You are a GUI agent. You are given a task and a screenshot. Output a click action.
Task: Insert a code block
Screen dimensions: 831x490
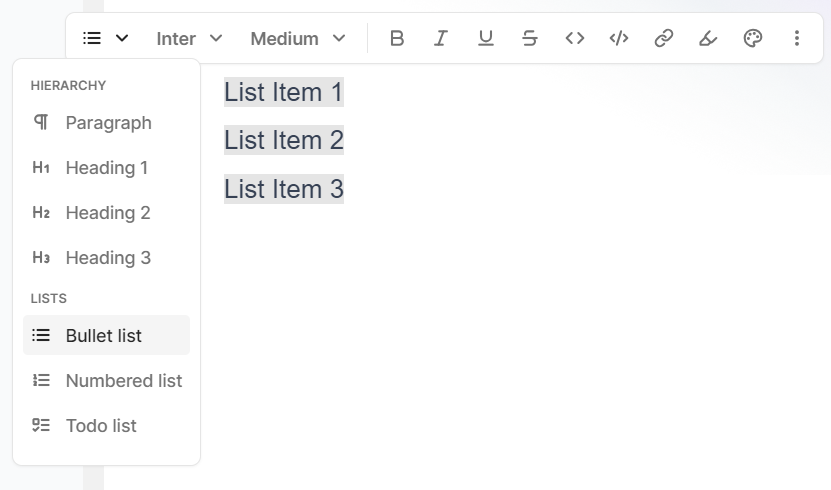tap(619, 38)
